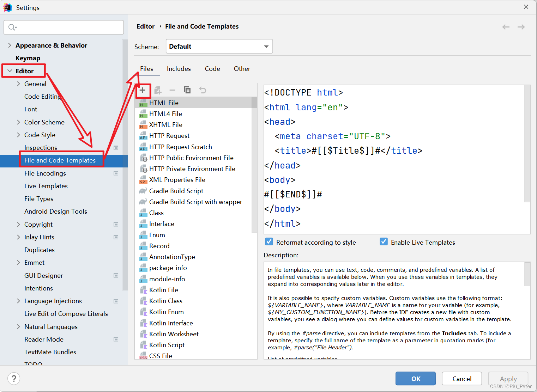Click the template list vertical scrollbar

tap(254, 164)
